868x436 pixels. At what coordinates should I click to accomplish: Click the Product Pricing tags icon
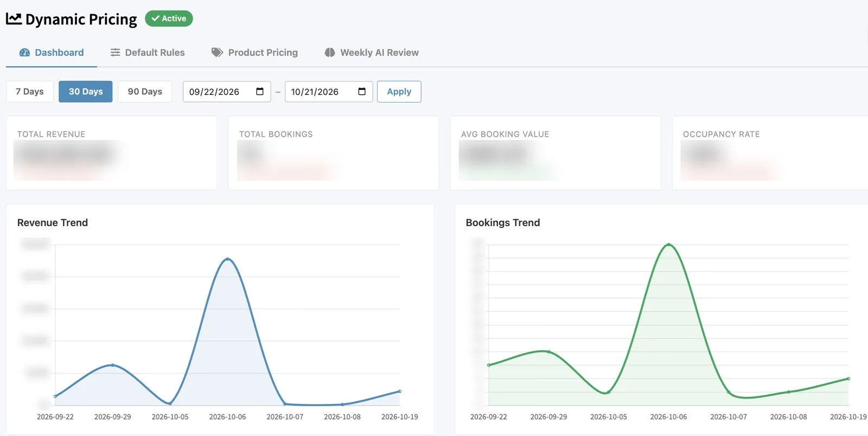pos(217,53)
